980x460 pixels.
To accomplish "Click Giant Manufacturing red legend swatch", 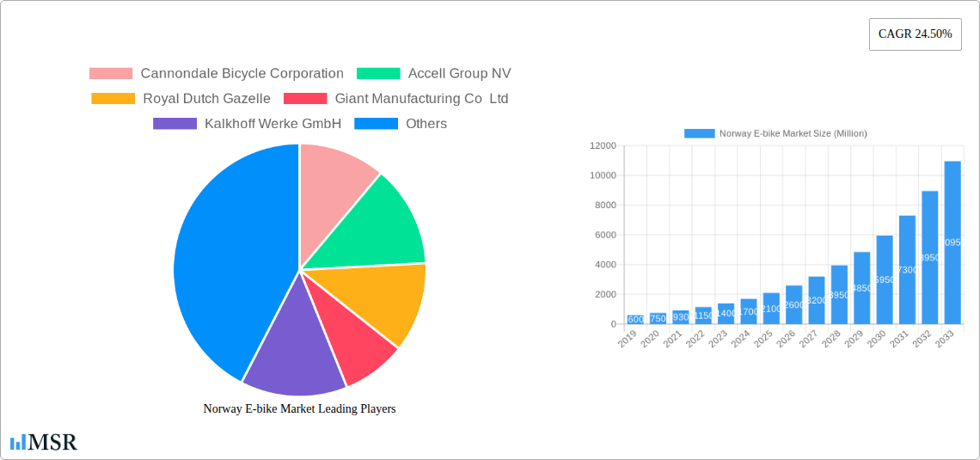I will coord(305,99).
